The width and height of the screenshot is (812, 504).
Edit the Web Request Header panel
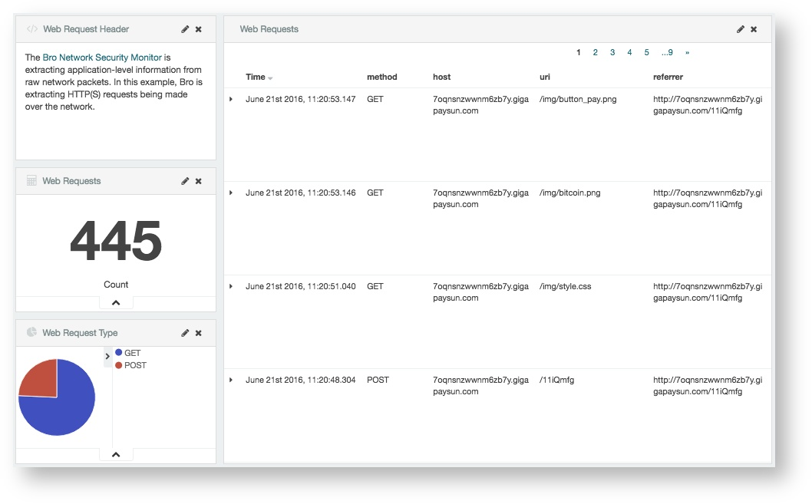coord(184,28)
